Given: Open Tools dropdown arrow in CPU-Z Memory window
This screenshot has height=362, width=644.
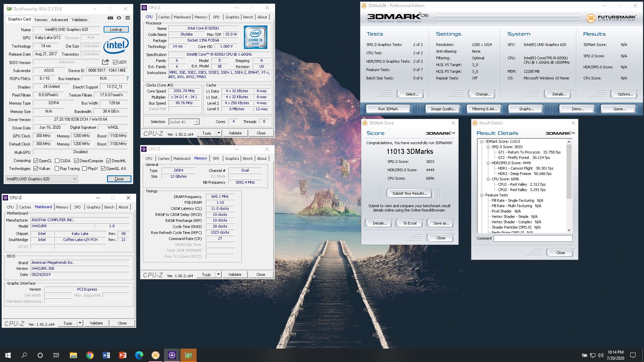Looking at the screenshot, I should pos(218,275).
